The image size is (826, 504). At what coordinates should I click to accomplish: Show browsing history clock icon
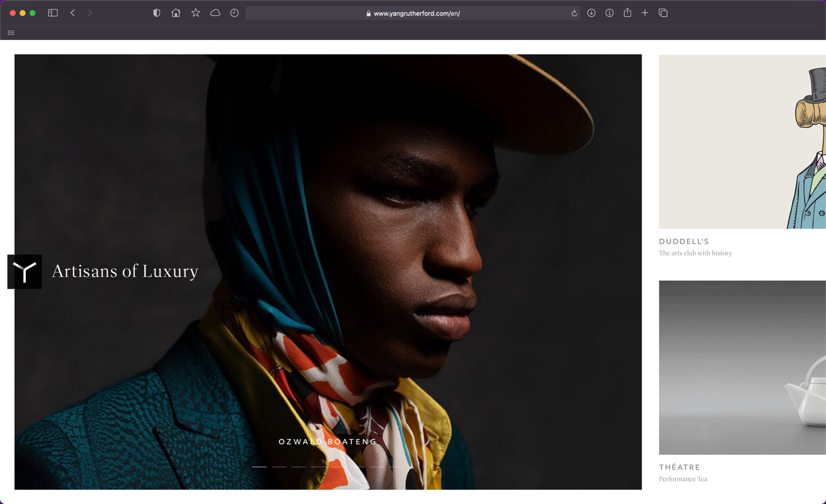point(234,13)
